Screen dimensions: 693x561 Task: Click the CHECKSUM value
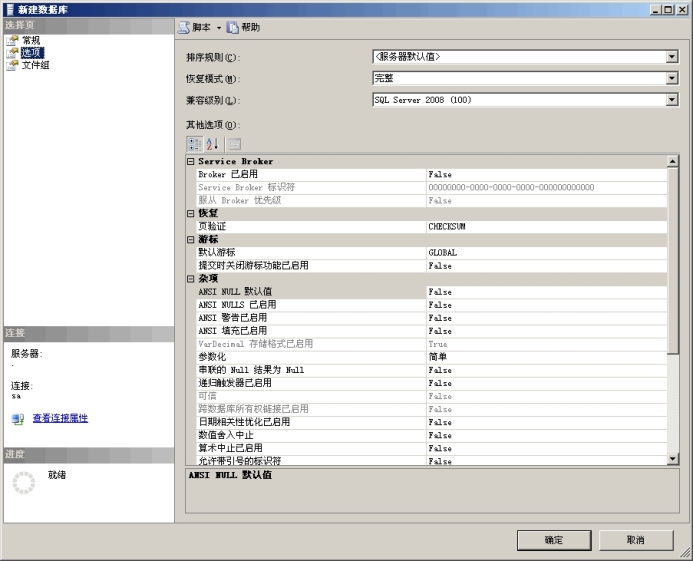[x=446, y=226]
